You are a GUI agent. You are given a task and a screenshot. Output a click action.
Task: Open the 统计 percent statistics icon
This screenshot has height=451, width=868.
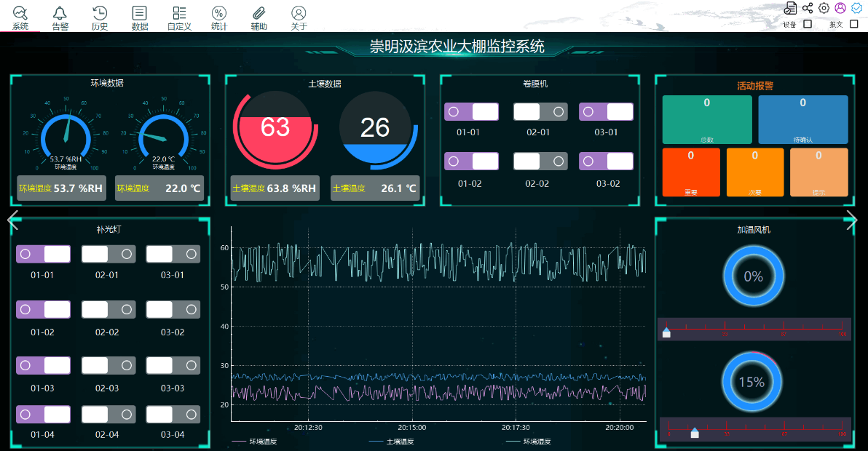coord(218,14)
